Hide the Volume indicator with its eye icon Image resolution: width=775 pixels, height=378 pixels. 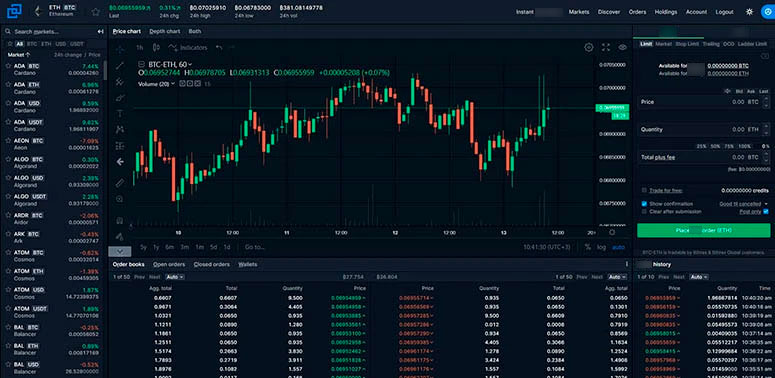[x=182, y=84]
